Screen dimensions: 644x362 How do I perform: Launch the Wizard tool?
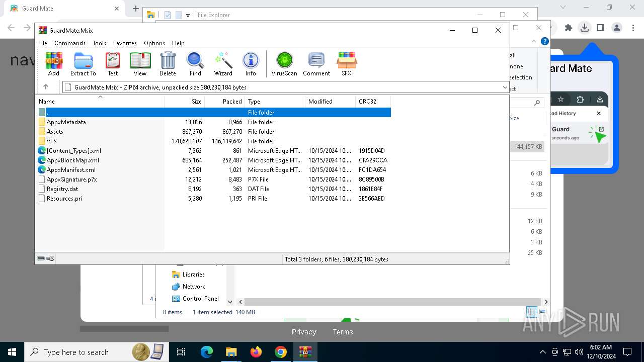(x=223, y=64)
